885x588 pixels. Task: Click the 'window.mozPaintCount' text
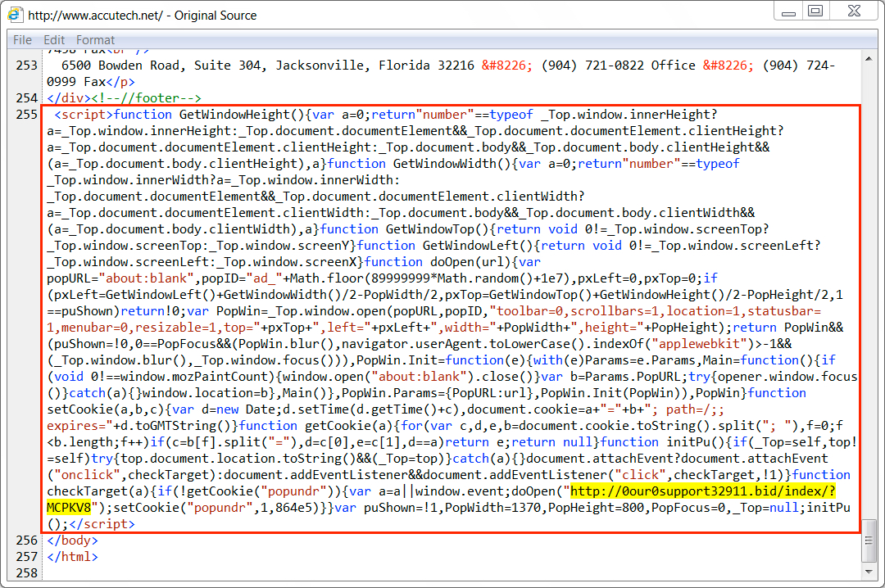[197, 377]
